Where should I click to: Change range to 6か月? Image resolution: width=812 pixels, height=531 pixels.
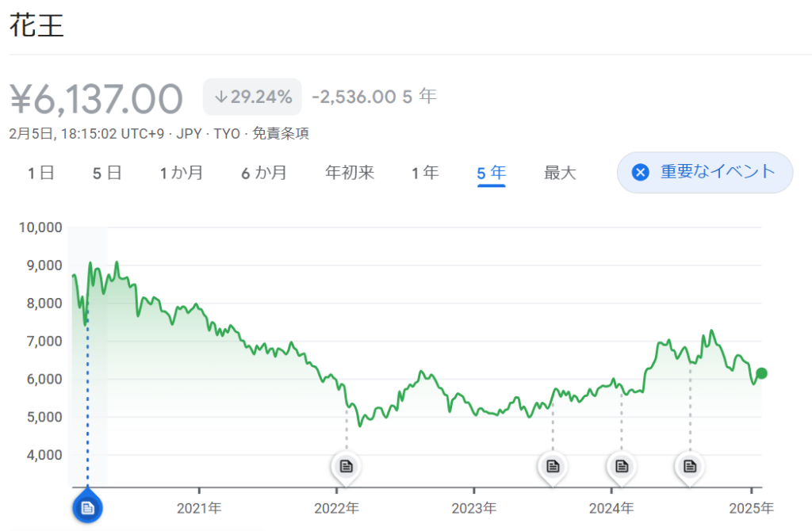(x=264, y=173)
